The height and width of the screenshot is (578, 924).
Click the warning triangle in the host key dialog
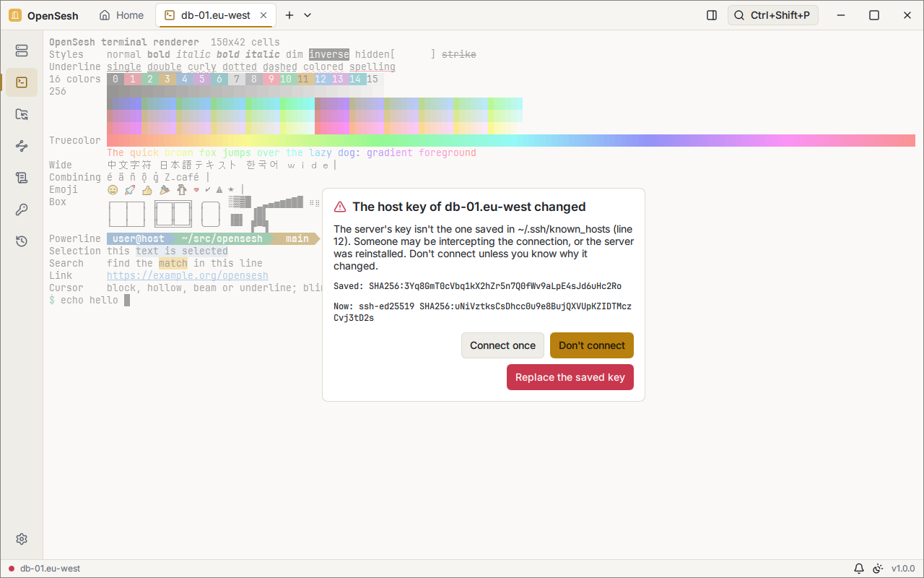[340, 207]
